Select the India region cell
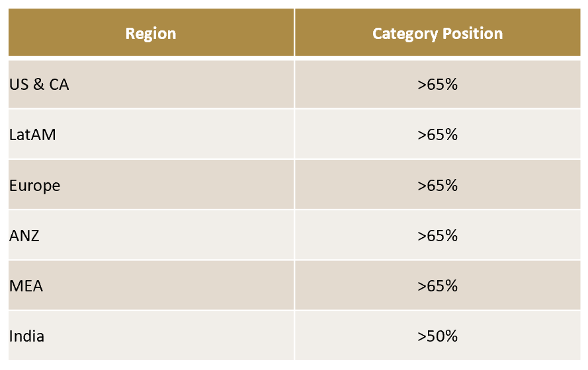Screen dimensions: 588x370 pos(27,336)
